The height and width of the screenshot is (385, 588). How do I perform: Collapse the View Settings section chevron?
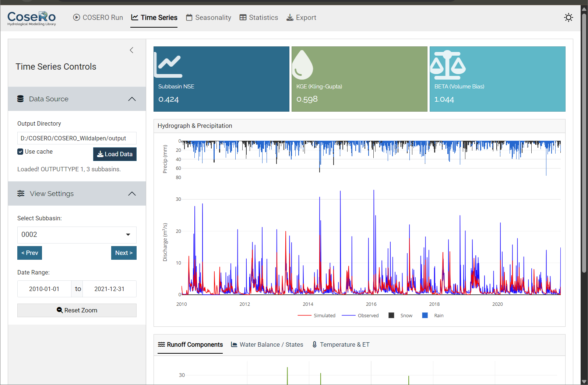132,194
